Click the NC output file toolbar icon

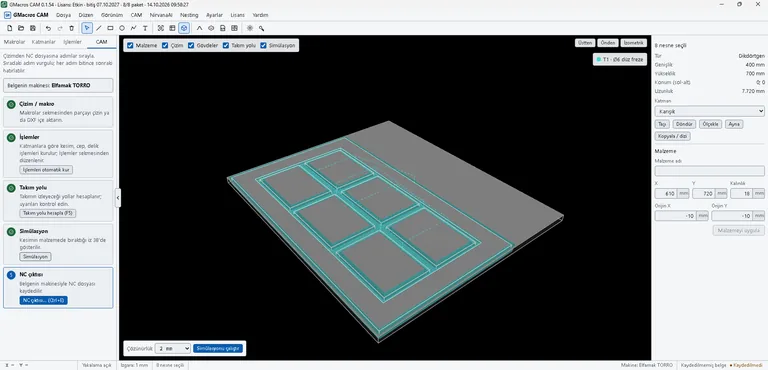pos(223,28)
